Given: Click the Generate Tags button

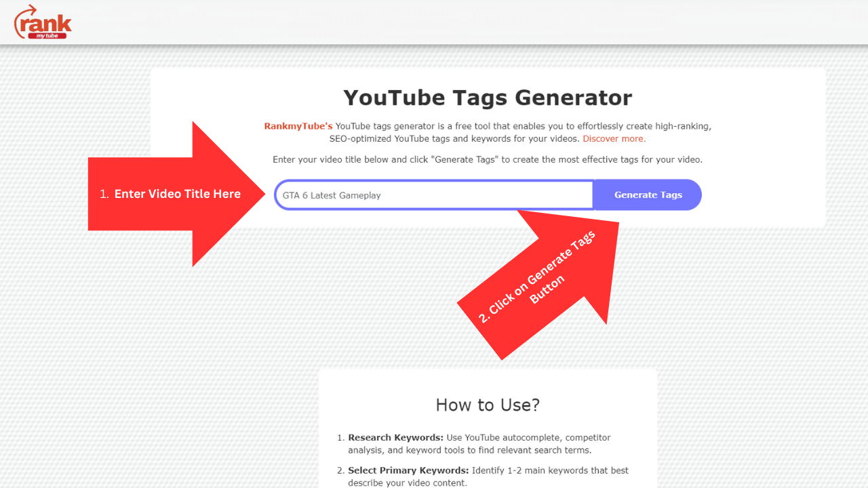Looking at the screenshot, I should tap(648, 195).
